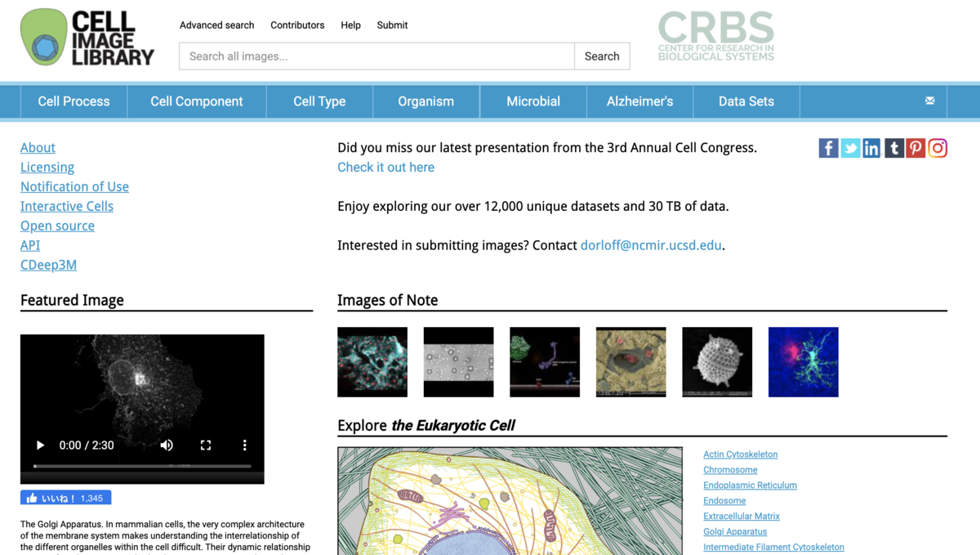
Task: Open the Help link
Action: 351,25
